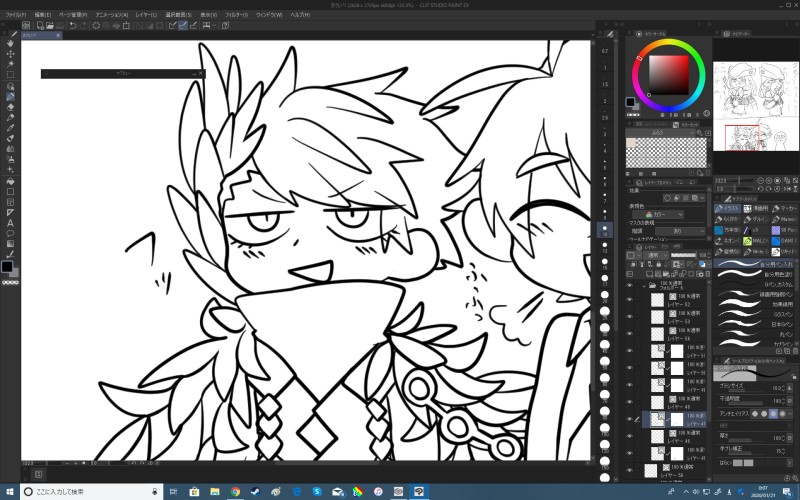Select the Eraser tool
The width and height of the screenshot is (800, 500).
coord(10,107)
